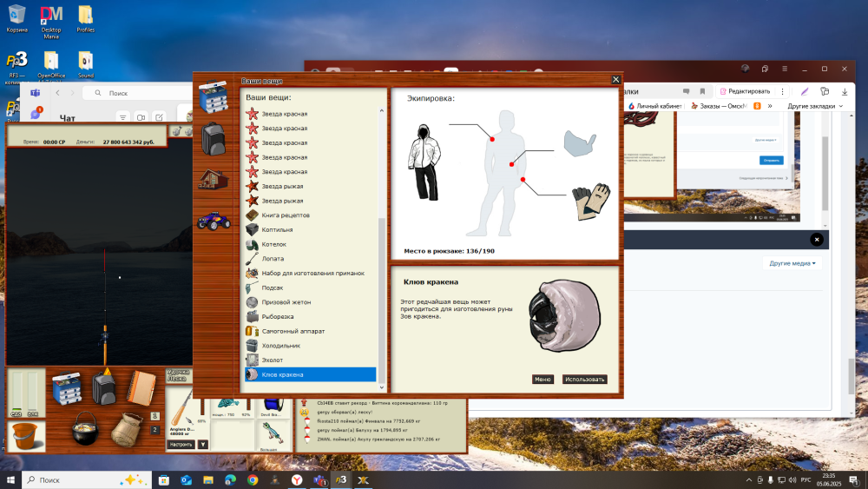
Task: Open the tackle box tab in inventory sidebar
Action: pyautogui.click(x=214, y=97)
